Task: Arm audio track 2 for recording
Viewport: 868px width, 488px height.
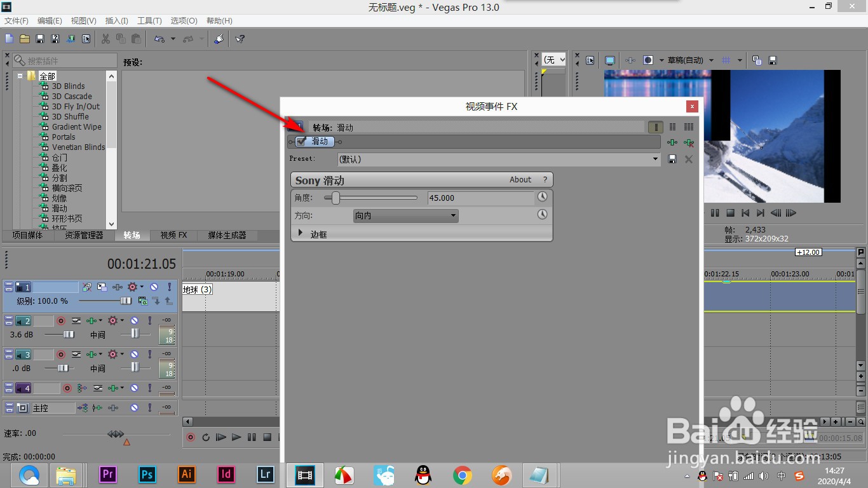Action: click(61, 321)
